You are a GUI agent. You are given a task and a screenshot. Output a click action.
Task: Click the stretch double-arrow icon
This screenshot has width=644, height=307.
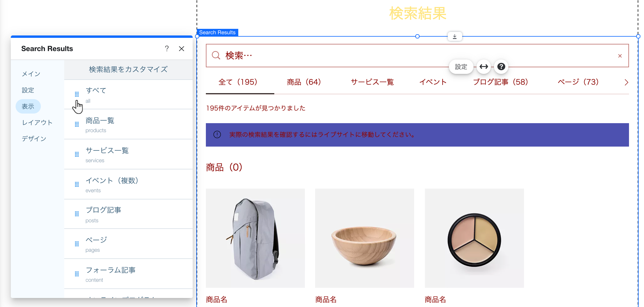tap(484, 67)
